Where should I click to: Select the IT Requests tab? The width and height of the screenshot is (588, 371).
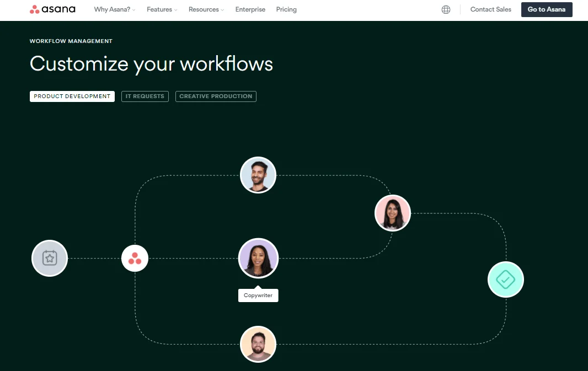pos(145,96)
